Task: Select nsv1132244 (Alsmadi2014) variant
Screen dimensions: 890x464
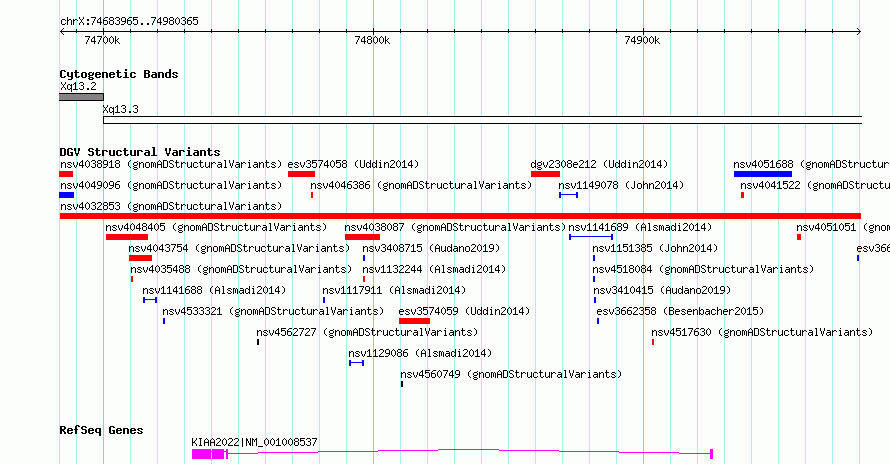Action: click(x=434, y=270)
